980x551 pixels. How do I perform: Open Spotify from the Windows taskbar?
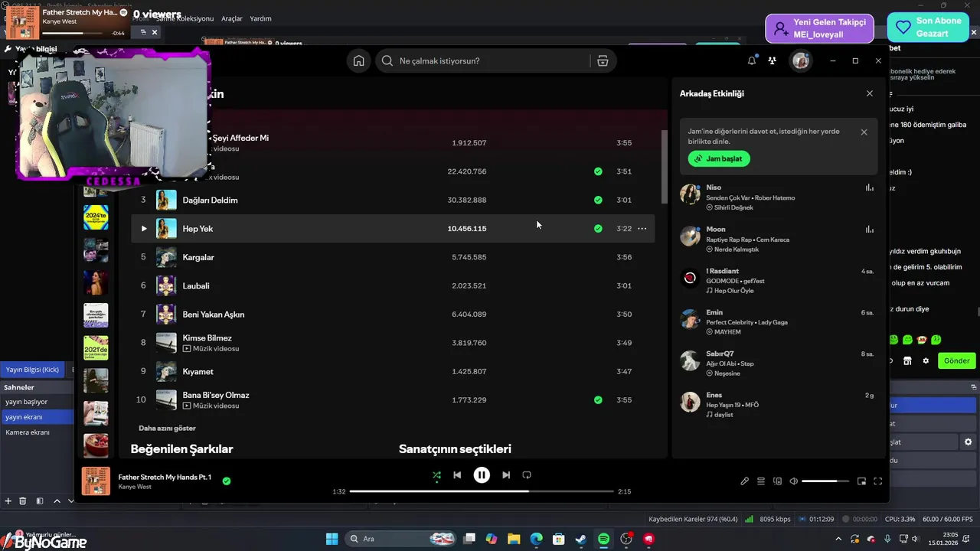click(603, 539)
